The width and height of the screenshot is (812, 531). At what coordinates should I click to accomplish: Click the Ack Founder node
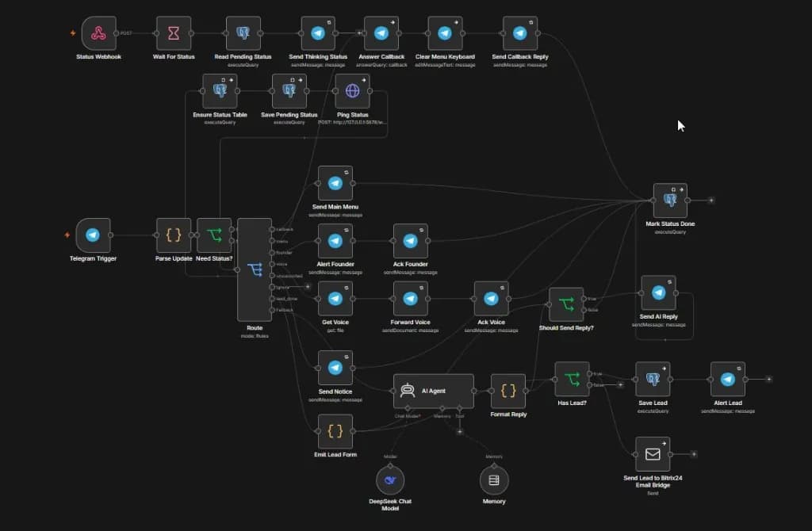pyautogui.click(x=410, y=241)
